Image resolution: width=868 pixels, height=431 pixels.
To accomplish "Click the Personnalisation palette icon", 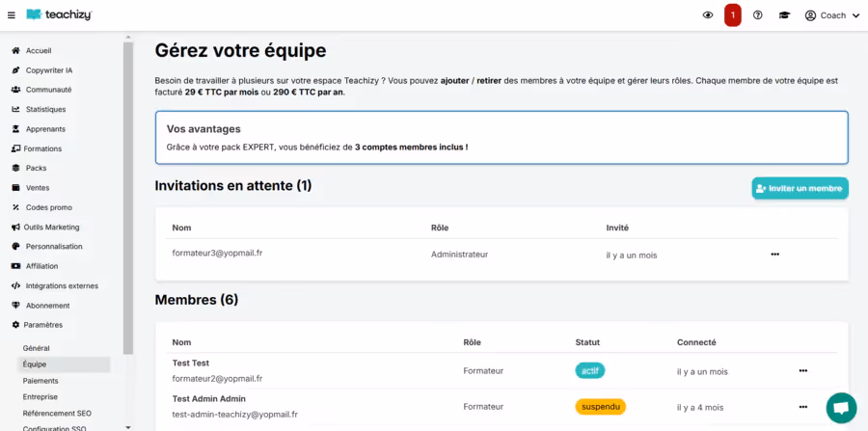I will (15, 247).
